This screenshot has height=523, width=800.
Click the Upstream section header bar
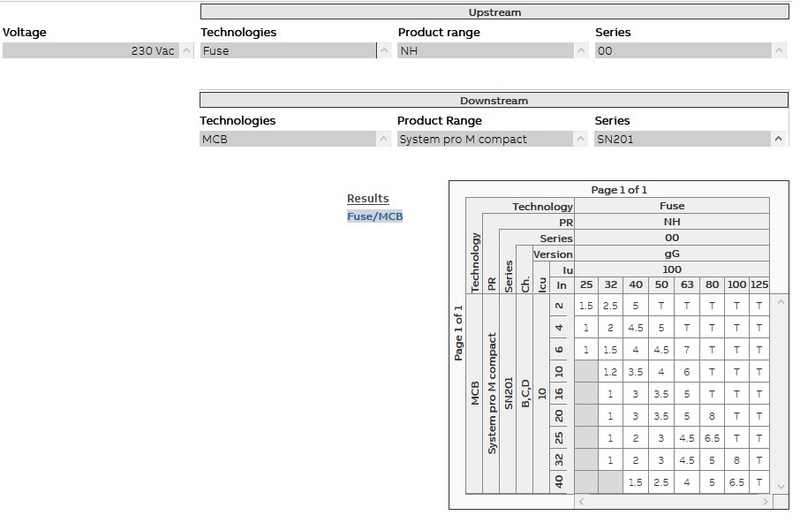(x=494, y=12)
